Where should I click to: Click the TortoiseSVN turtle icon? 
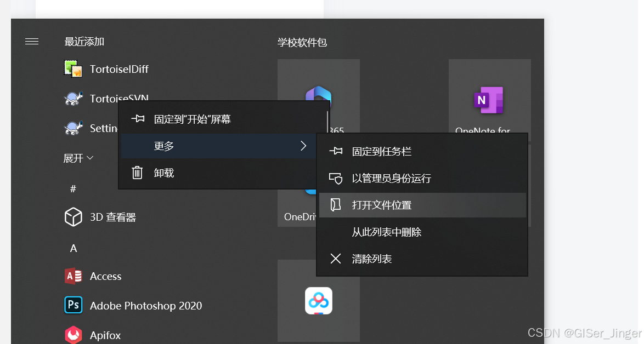[x=73, y=99]
